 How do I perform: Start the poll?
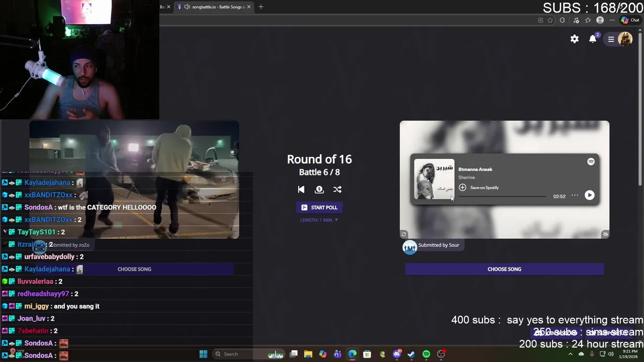click(319, 208)
